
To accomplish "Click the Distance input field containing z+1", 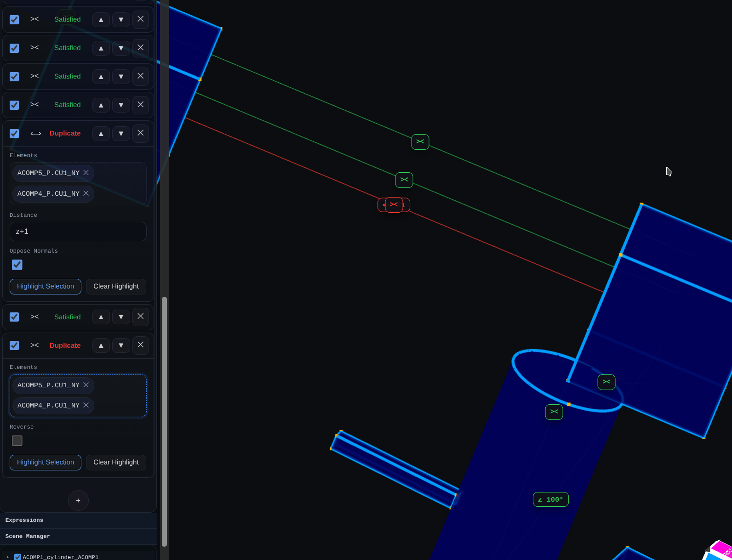I will coord(78,232).
